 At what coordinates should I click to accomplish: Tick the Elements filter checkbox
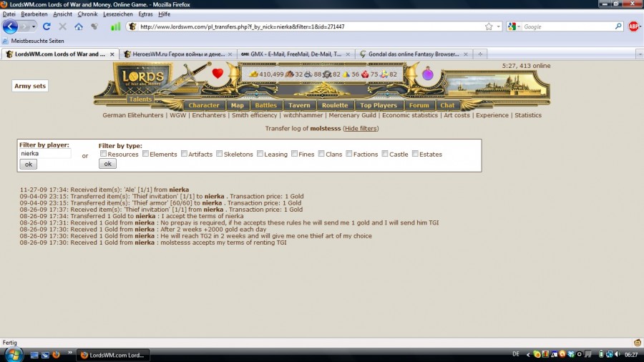[x=145, y=154]
